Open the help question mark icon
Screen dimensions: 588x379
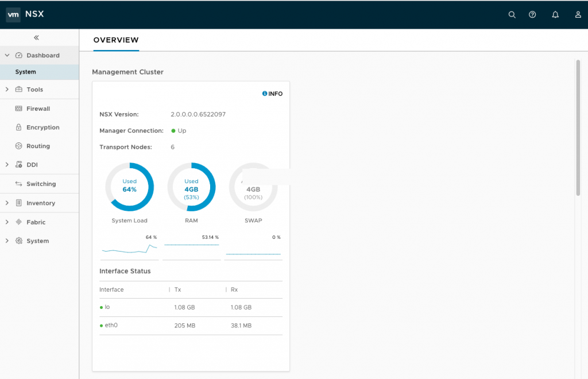pyautogui.click(x=532, y=14)
